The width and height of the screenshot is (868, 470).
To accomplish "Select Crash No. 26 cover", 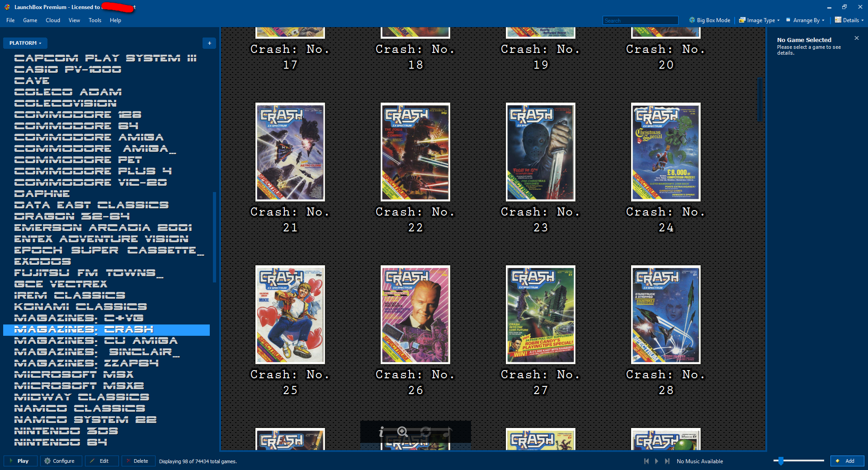I will point(415,315).
